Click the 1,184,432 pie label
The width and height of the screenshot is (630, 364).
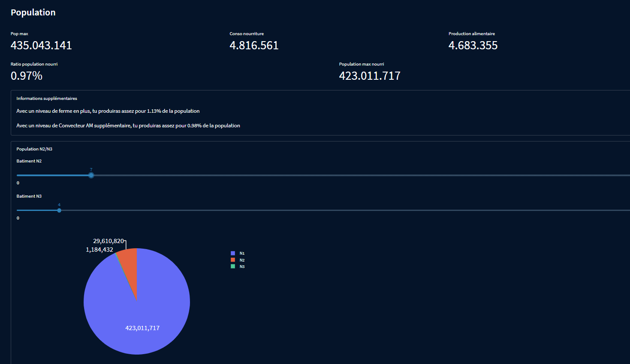(x=99, y=250)
